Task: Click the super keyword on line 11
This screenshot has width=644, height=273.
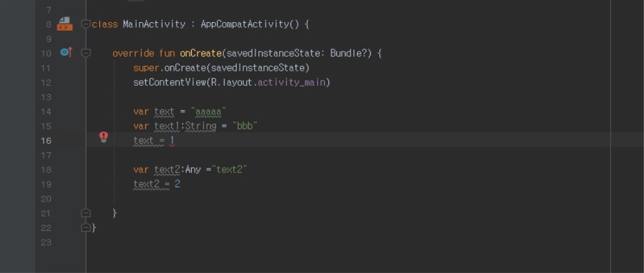Action: click(146, 68)
